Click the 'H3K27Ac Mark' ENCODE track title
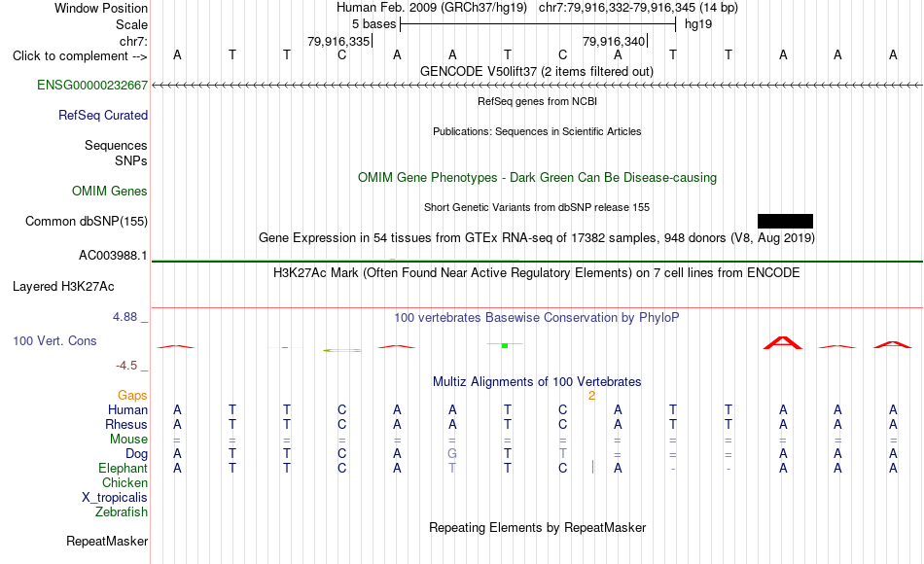Viewport: 924px width, 564px height. 537,273
